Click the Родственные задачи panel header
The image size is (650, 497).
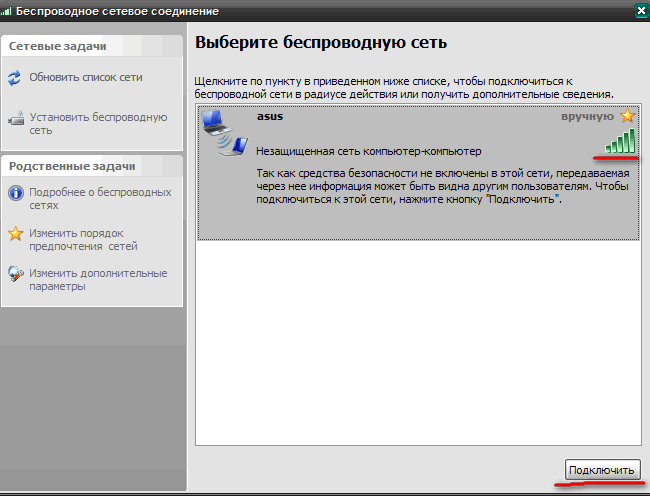click(92, 166)
